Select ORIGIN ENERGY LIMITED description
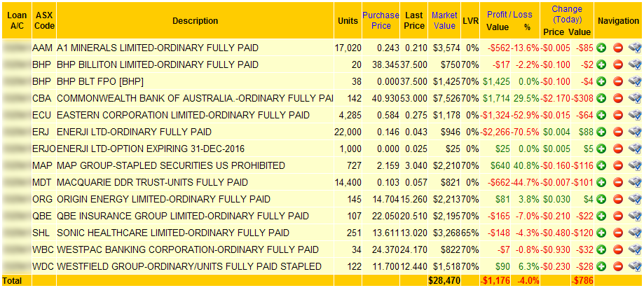 [163, 199]
